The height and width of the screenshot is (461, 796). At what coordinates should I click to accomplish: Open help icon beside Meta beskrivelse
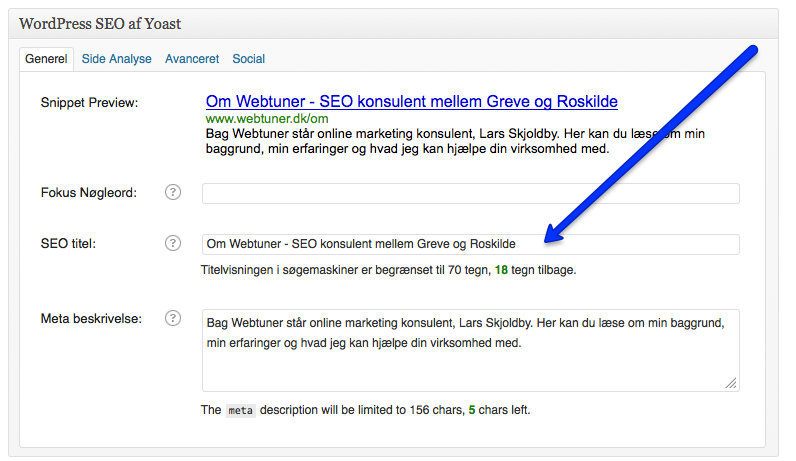tap(173, 318)
